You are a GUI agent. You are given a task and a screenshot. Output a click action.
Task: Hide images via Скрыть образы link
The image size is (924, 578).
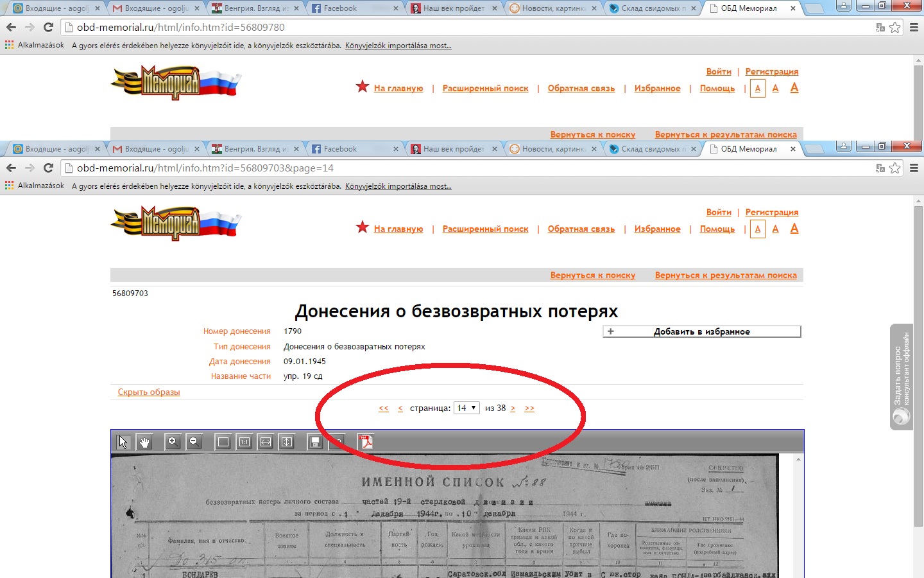pos(149,392)
